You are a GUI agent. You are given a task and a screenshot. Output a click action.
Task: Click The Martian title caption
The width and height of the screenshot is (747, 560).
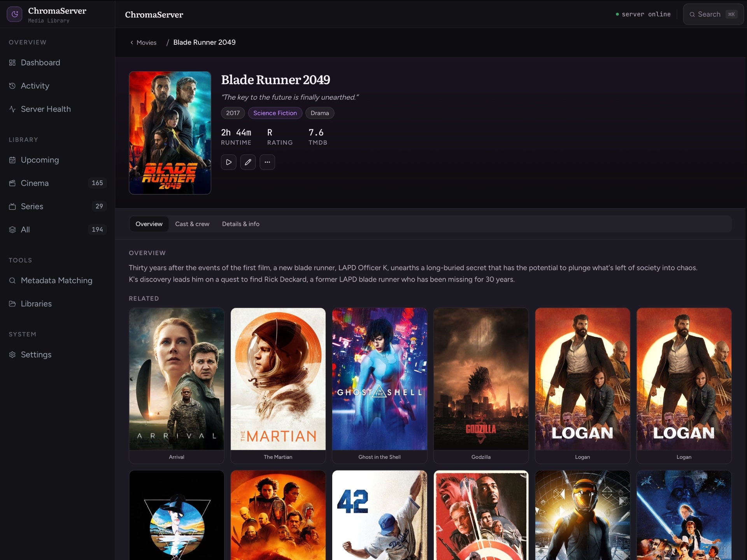(x=278, y=457)
